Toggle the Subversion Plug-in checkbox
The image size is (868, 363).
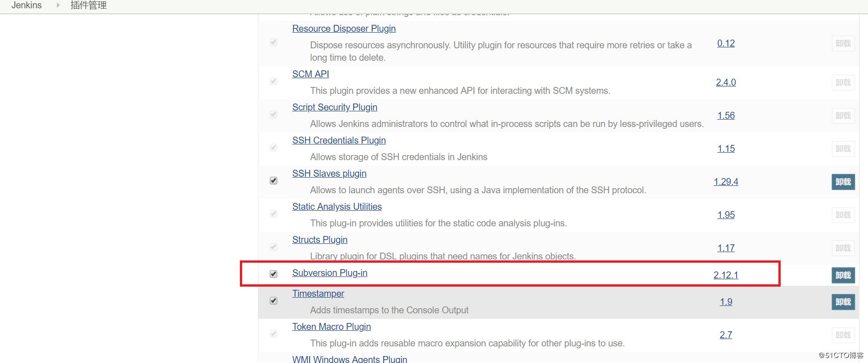point(273,274)
